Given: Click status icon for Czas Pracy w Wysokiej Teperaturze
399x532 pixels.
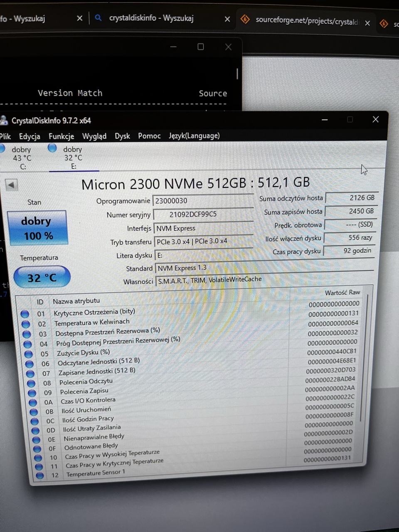Looking at the screenshot, I should 38,458.
